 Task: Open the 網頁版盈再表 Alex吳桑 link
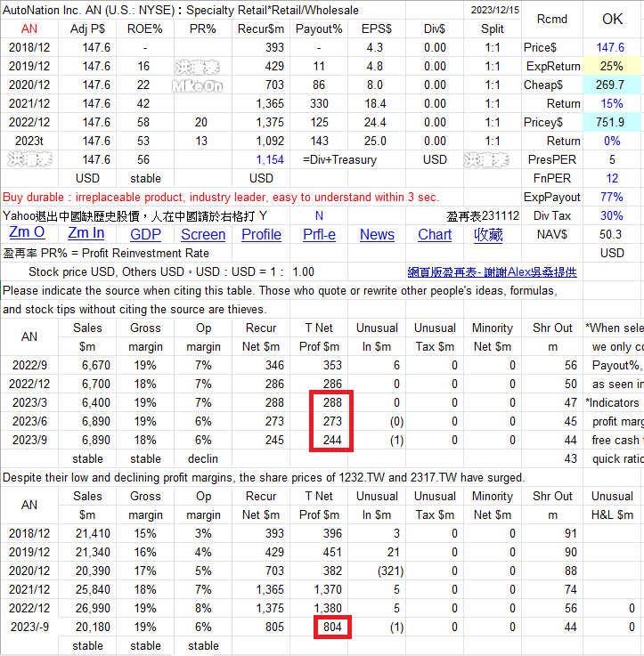(492, 272)
